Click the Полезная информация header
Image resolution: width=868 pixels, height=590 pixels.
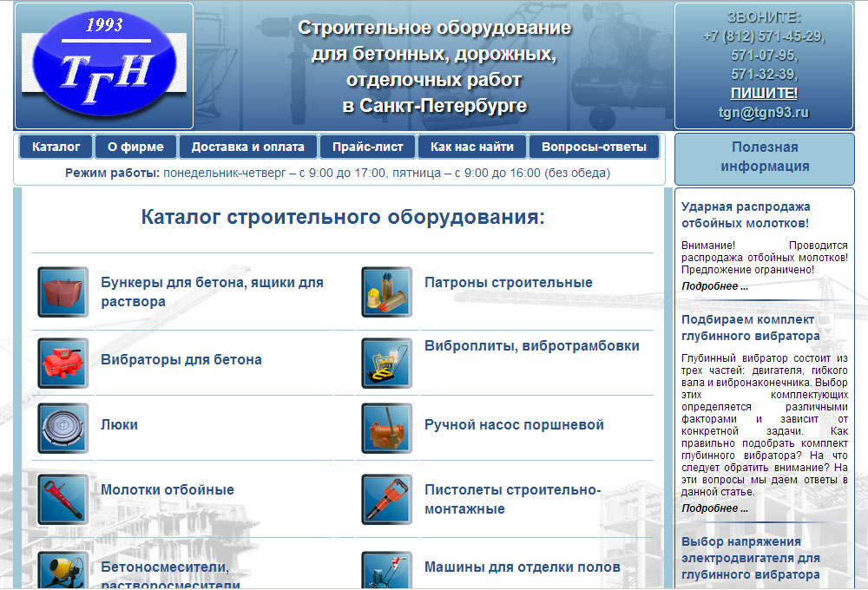[x=765, y=157]
